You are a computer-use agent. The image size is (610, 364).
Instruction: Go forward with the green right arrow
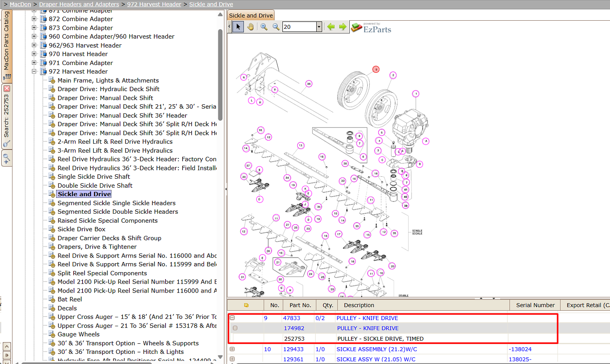343,27
